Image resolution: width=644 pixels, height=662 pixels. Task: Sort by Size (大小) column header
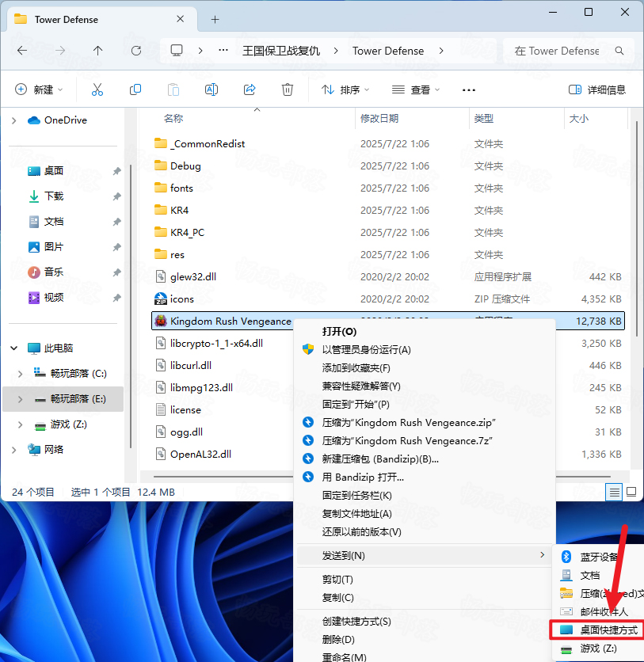tap(578, 118)
